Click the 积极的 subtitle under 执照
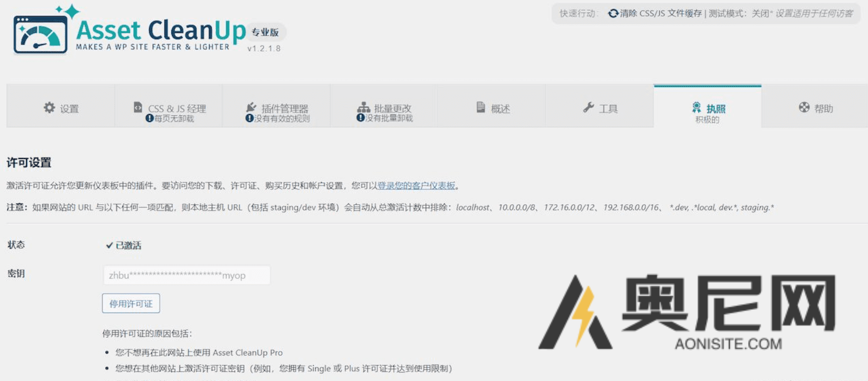Image resolution: width=868 pixels, height=381 pixels. pos(707,120)
